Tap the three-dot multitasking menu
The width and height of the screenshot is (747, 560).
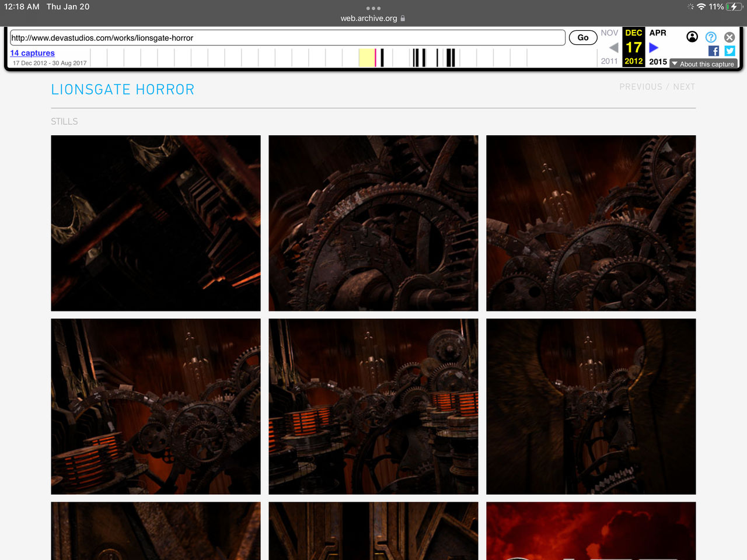[373, 8]
